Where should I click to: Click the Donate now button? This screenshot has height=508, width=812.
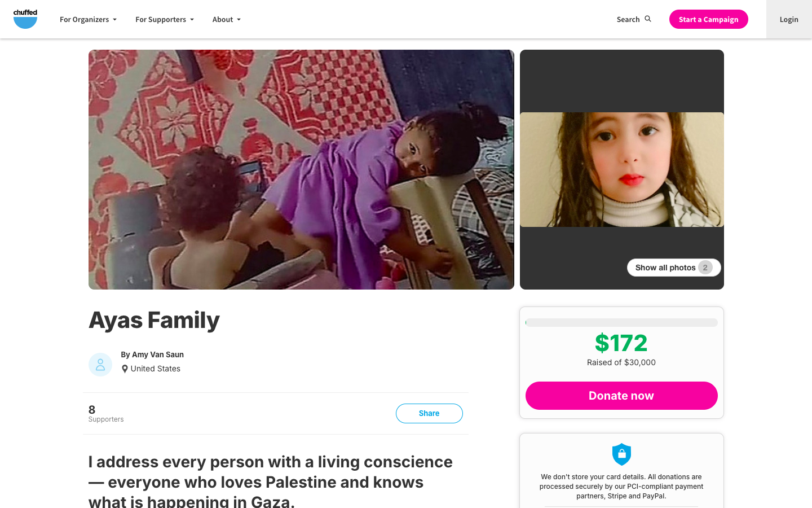pos(621,396)
